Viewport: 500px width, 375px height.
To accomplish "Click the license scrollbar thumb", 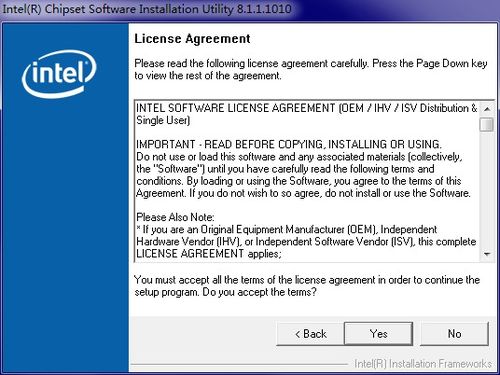I will pos(487,124).
